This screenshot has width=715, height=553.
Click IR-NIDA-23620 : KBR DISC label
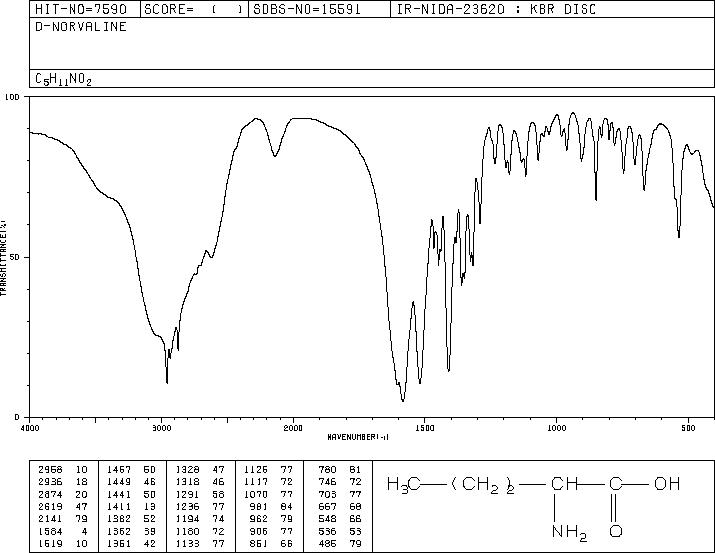click(x=496, y=9)
